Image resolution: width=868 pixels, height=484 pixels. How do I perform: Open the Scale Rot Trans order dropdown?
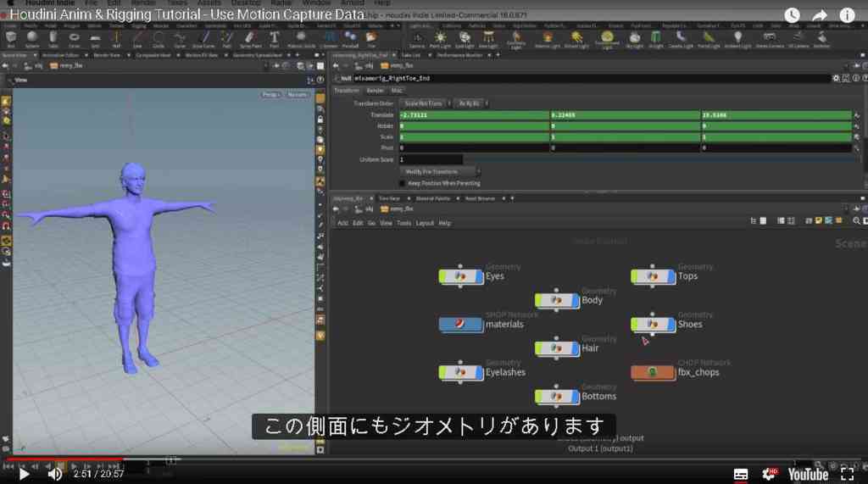pyautogui.click(x=426, y=103)
